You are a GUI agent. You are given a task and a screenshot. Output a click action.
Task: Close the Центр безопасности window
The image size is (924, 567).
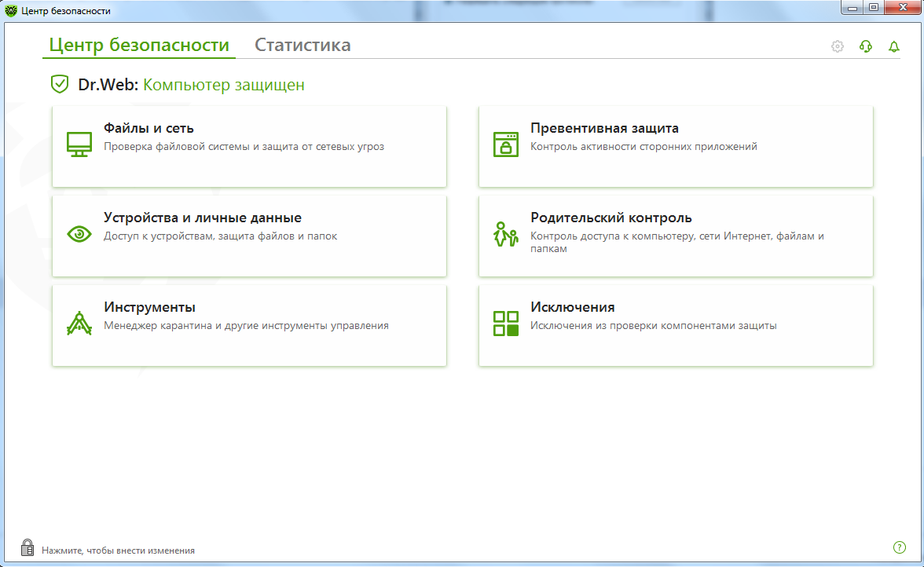click(x=903, y=8)
